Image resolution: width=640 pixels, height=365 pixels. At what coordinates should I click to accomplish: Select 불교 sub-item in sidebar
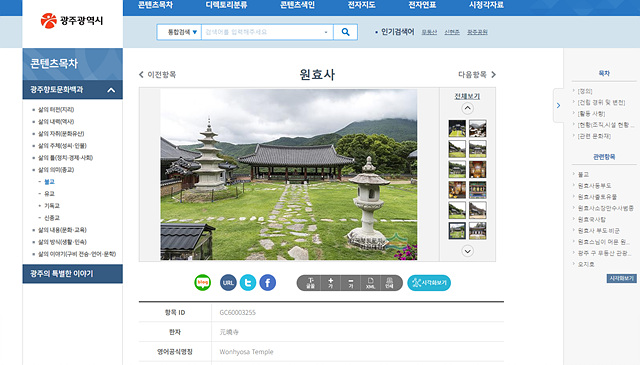tap(49, 182)
